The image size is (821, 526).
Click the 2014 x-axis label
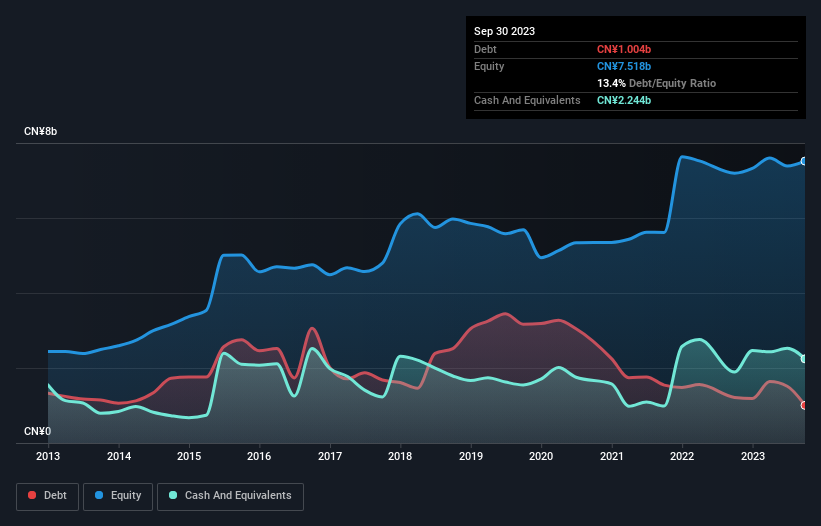pos(119,456)
